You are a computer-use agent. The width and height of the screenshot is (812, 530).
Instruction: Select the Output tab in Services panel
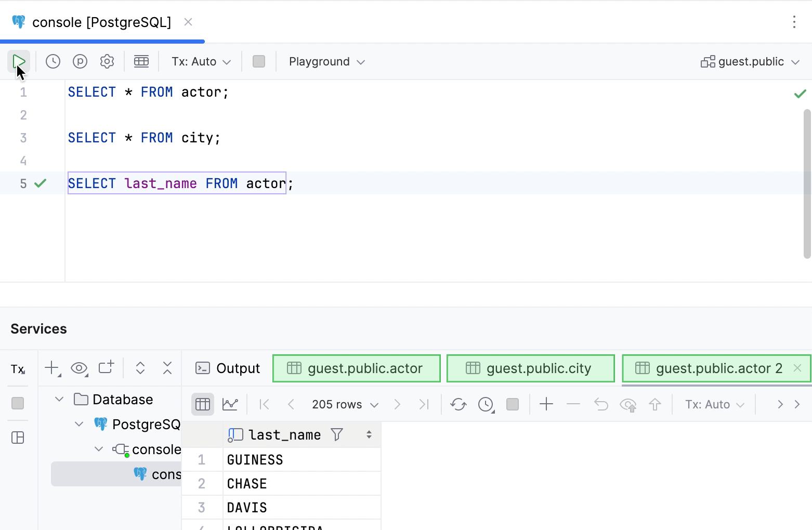click(x=227, y=368)
